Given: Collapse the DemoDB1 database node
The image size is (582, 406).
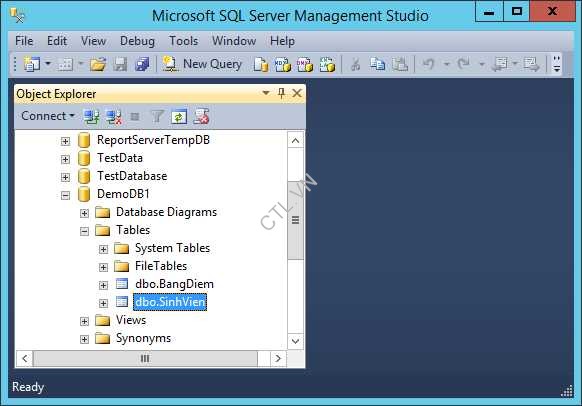Looking at the screenshot, I should point(65,195).
